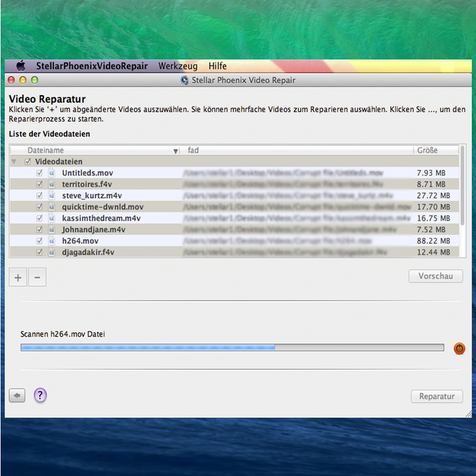This screenshot has width=476, height=476.
Task: Uncheck the kassimthedream.m4v checkbox
Action: click(x=39, y=218)
